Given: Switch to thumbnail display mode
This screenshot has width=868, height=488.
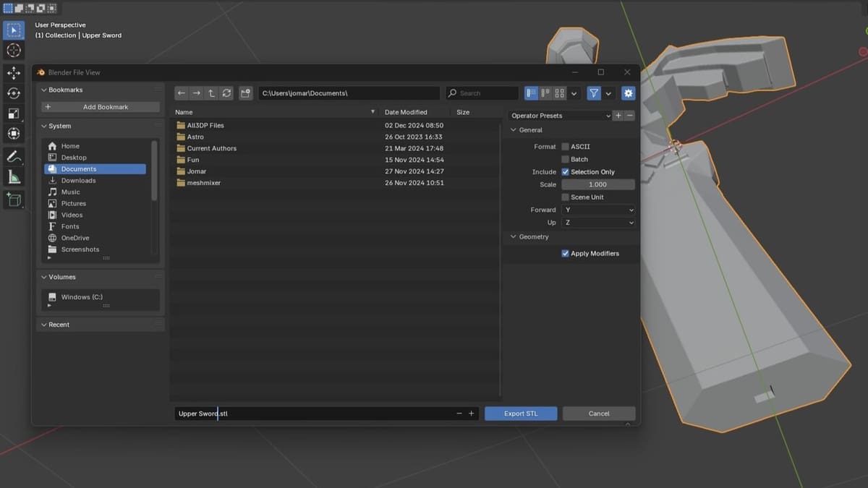Looking at the screenshot, I should coord(560,93).
